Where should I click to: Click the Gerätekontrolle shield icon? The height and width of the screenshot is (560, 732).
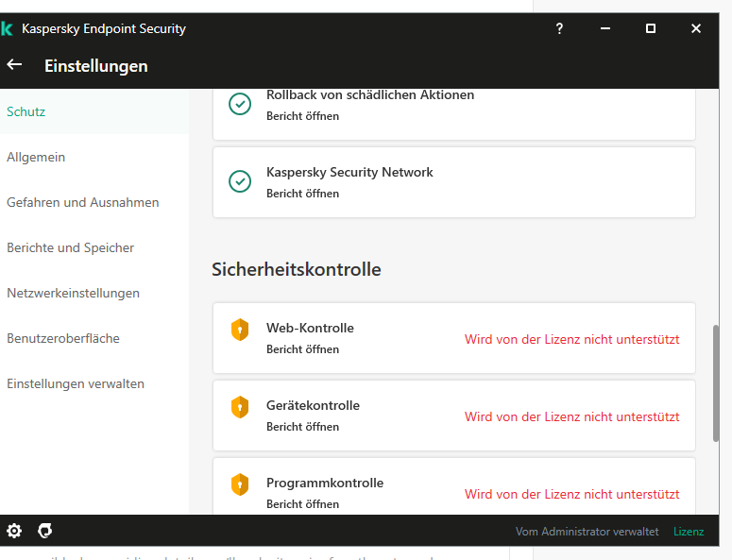(x=240, y=407)
